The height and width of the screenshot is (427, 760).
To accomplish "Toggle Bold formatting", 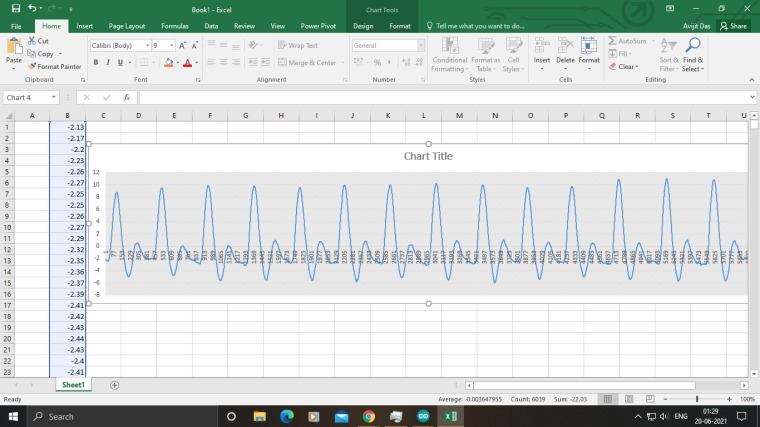I will (95, 63).
